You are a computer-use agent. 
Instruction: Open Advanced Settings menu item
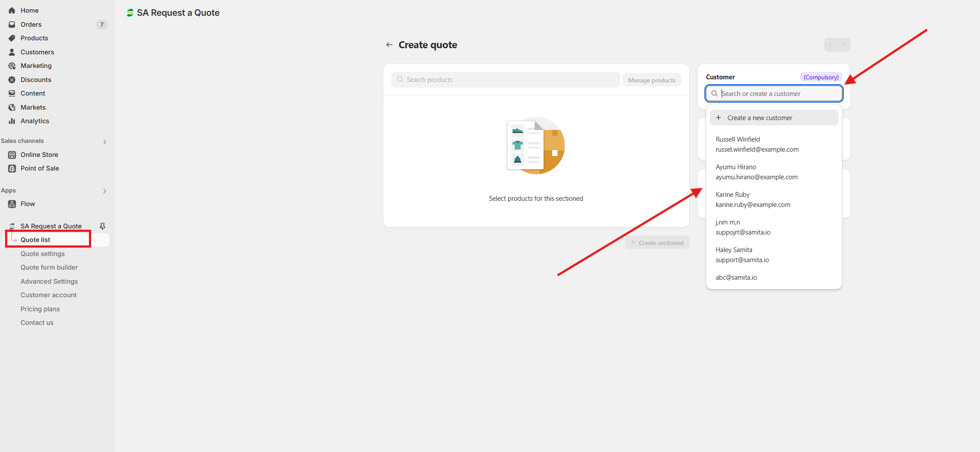(x=49, y=281)
